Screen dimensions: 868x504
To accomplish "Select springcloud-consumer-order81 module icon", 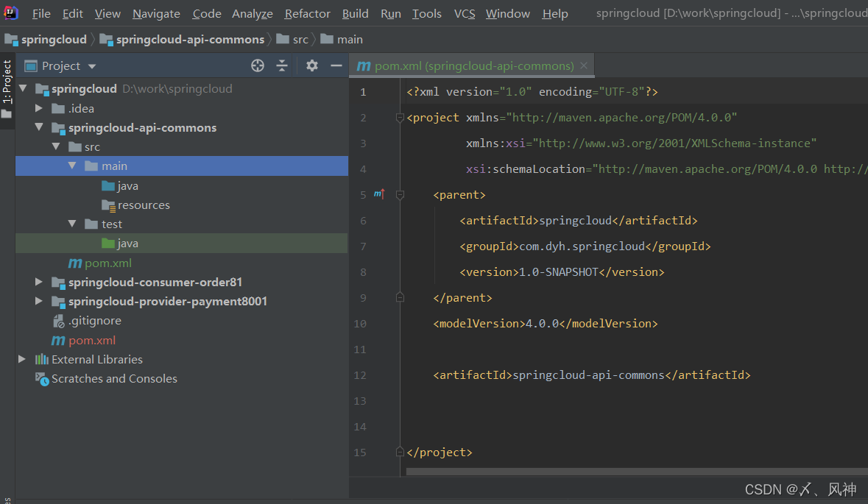I will (x=59, y=282).
